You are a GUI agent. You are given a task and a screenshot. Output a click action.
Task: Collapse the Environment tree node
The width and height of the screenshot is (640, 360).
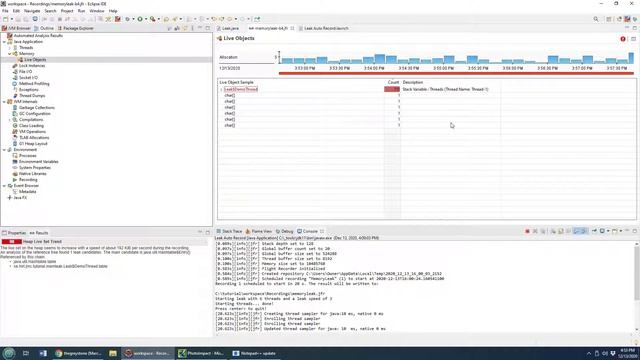pos(4,150)
